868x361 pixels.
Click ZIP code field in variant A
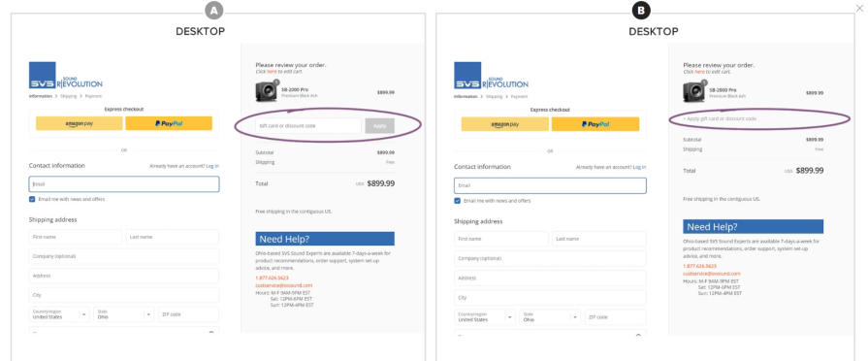pyautogui.click(x=189, y=314)
